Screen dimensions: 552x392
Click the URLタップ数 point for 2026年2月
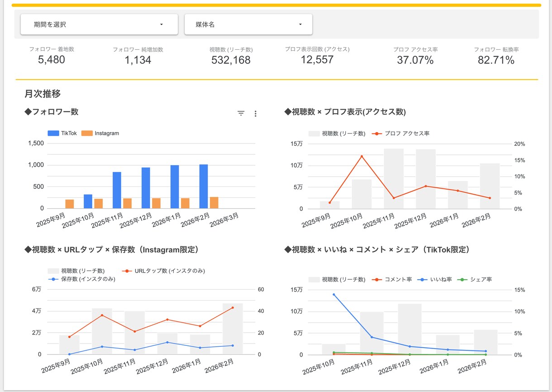tap(233, 308)
